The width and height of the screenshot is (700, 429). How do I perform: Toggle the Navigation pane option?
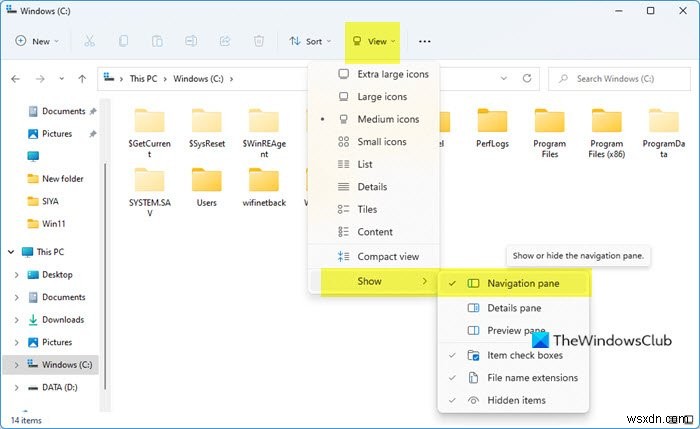513,283
